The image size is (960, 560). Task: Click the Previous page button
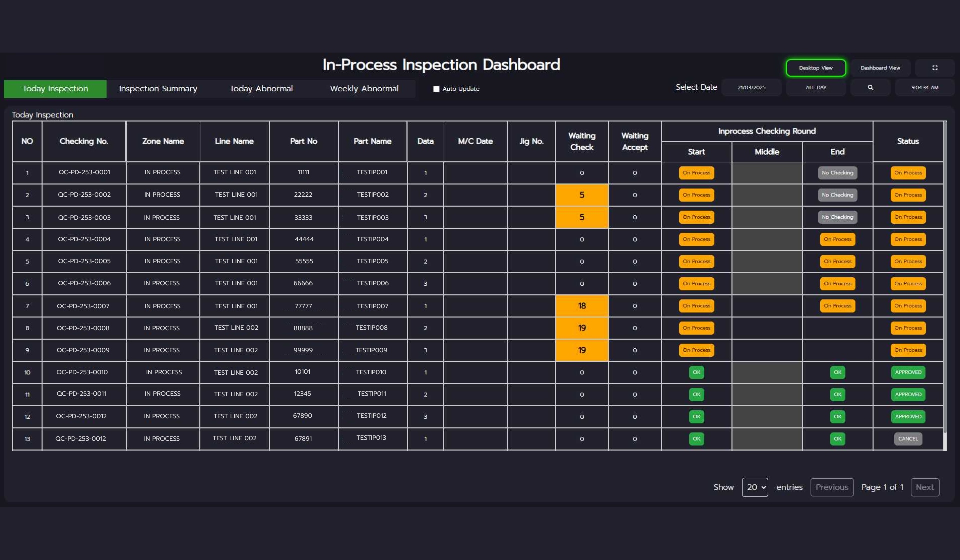tap(832, 487)
